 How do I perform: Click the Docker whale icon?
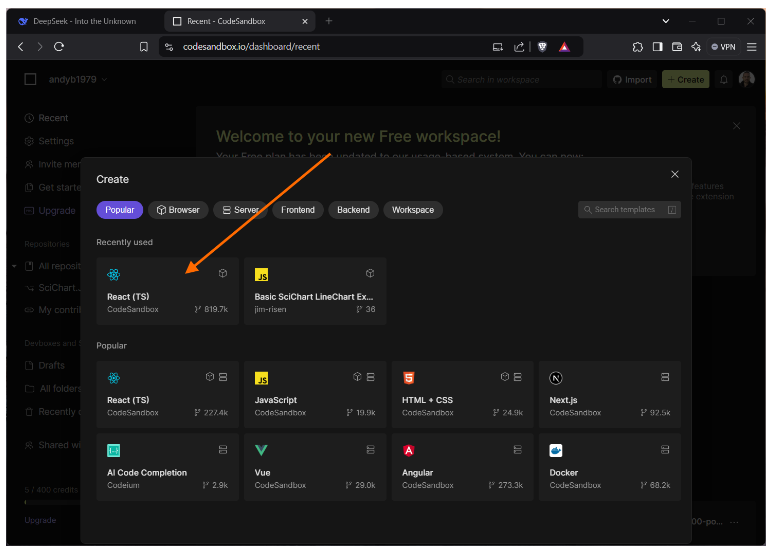(x=556, y=450)
